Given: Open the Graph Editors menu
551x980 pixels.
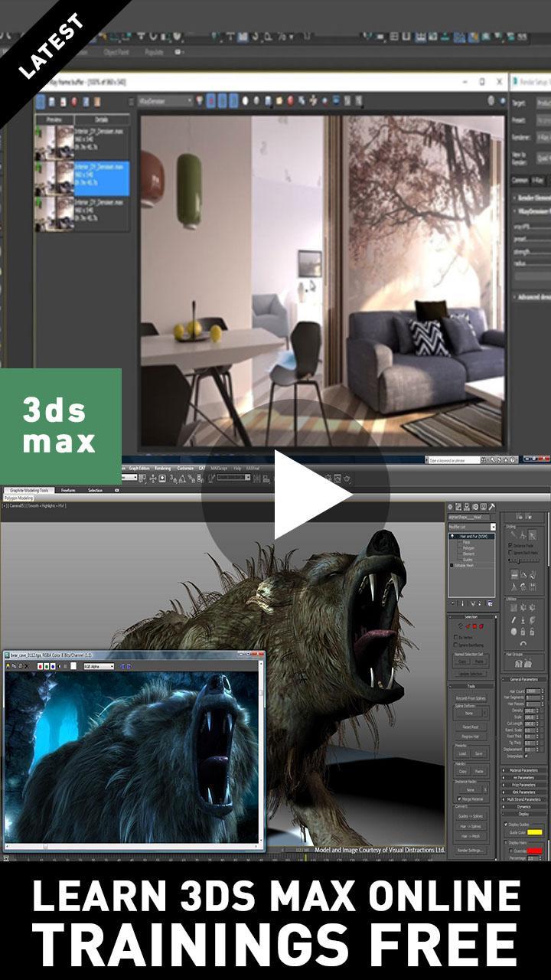Looking at the screenshot, I should (x=139, y=468).
